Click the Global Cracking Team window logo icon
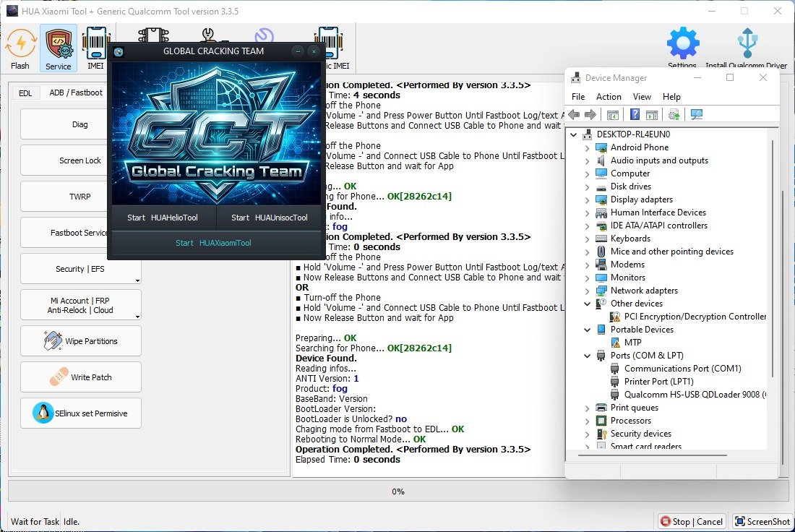 [119, 52]
